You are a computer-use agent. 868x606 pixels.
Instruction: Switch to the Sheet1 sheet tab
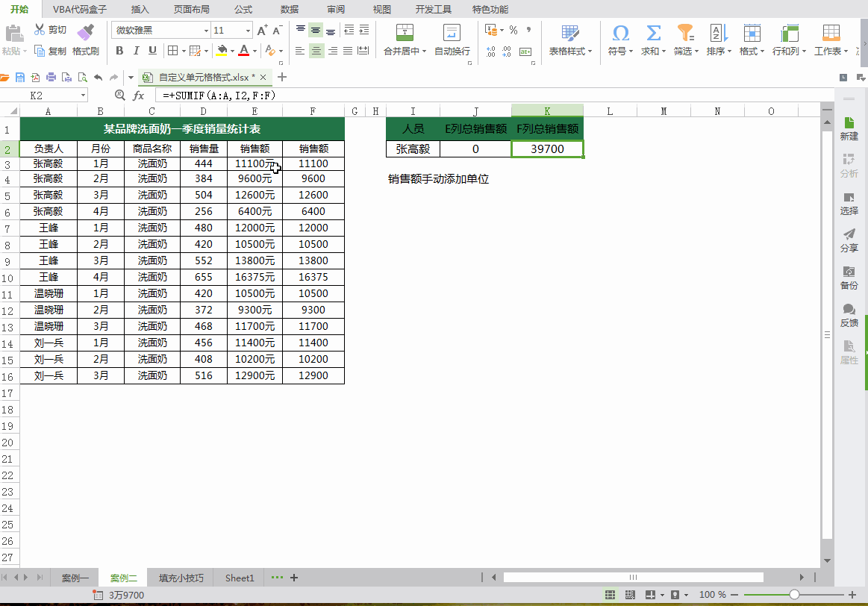point(240,578)
